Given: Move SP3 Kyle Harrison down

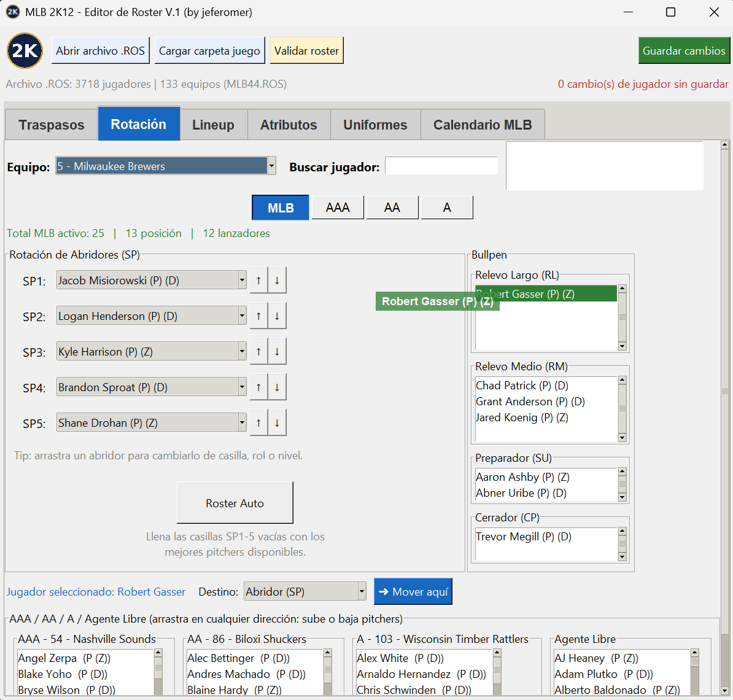Looking at the screenshot, I should click(277, 351).
